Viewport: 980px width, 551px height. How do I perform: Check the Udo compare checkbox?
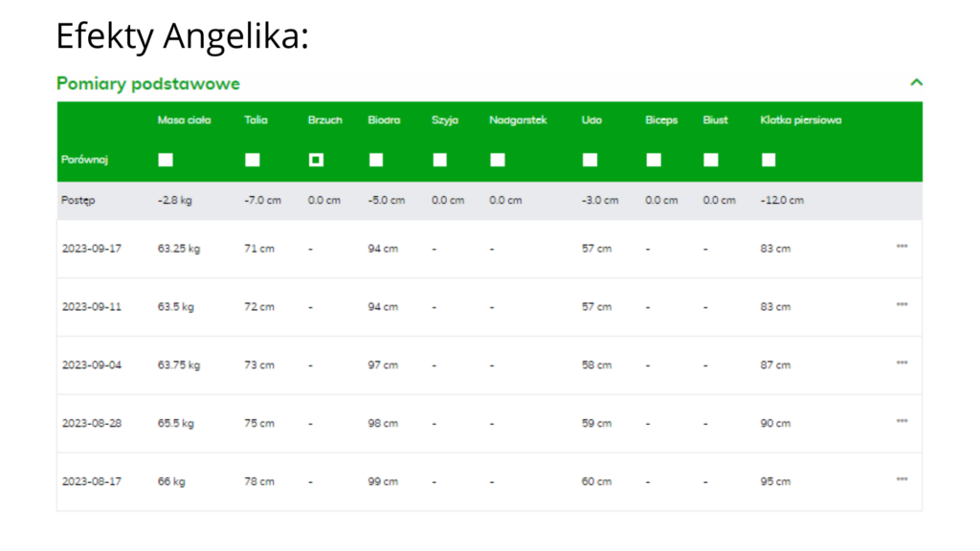point(590,160)
